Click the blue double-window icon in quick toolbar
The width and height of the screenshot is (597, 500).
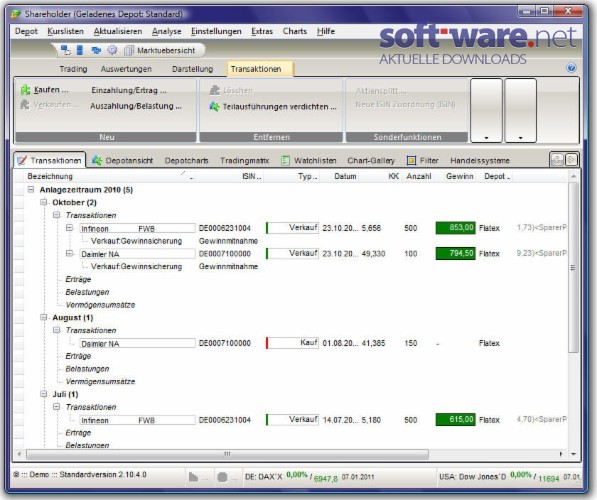point(96,50)
